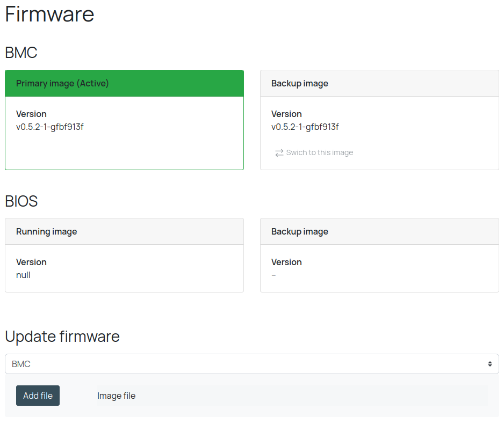Click the BIOS section heading
The image size is (504, 424).
21,201
